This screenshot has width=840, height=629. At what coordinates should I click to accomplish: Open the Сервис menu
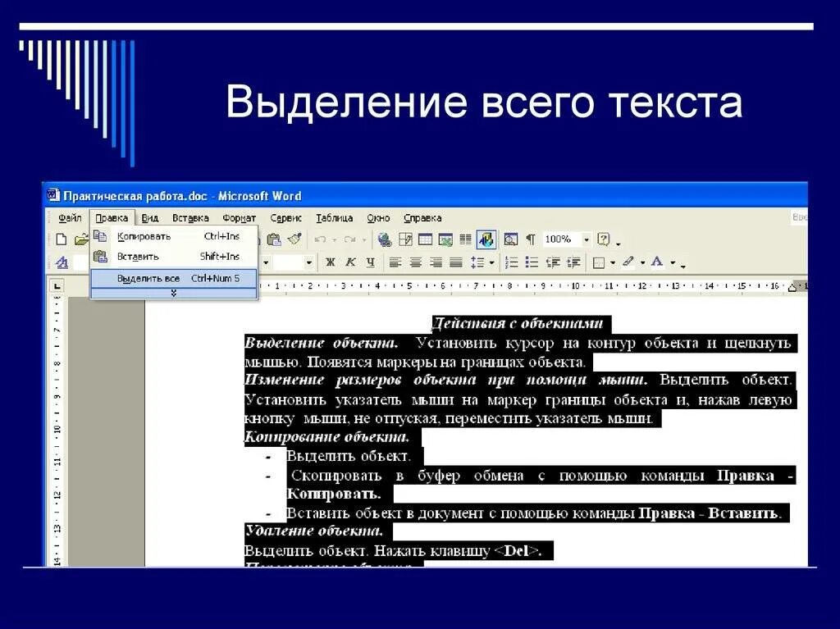tap(285, 218)
